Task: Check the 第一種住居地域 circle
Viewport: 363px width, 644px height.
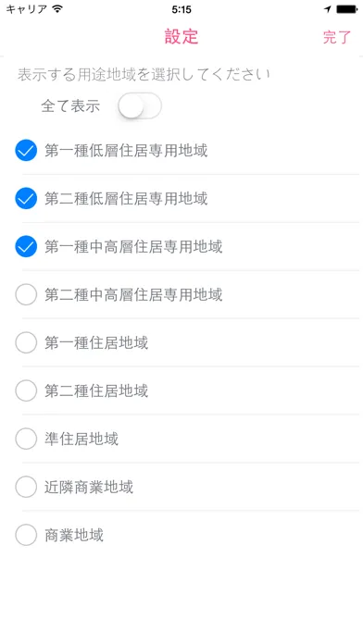Action: (26, 342)
